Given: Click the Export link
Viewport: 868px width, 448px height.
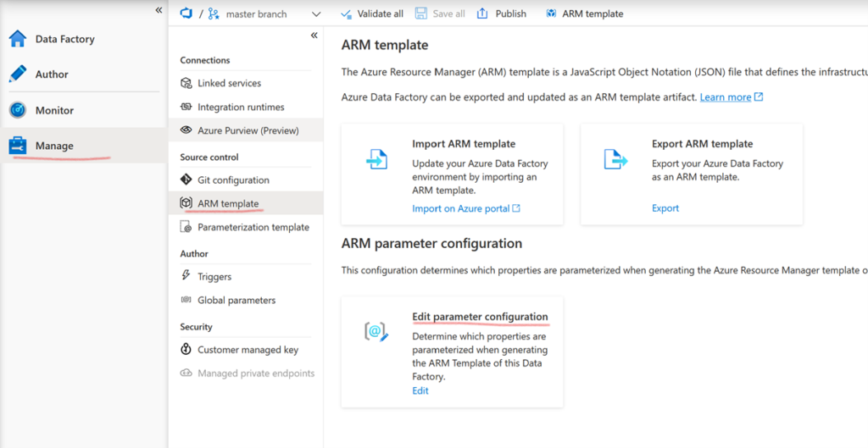Looking at the screenshot, I should [x=665, y=208].
